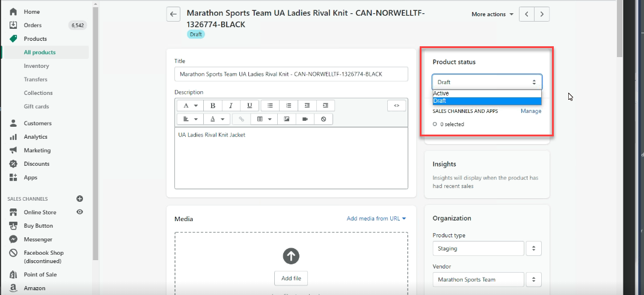Insert link icon in editor toolbar
Viewport: 644px width, 295px height.
tap(242, 119)
